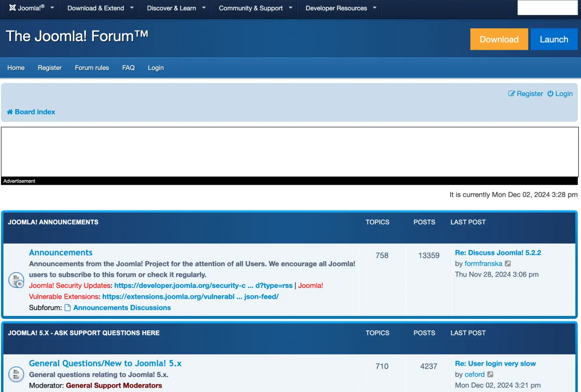Open Re: User login very slow post
Screen dimensions: 581x392
tap(495, 364)
